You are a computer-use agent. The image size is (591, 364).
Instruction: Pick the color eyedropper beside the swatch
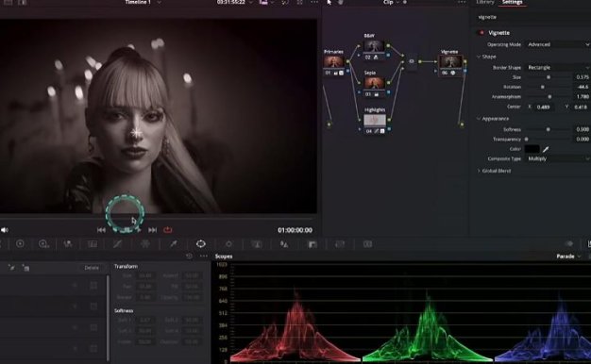coord(546,149)
